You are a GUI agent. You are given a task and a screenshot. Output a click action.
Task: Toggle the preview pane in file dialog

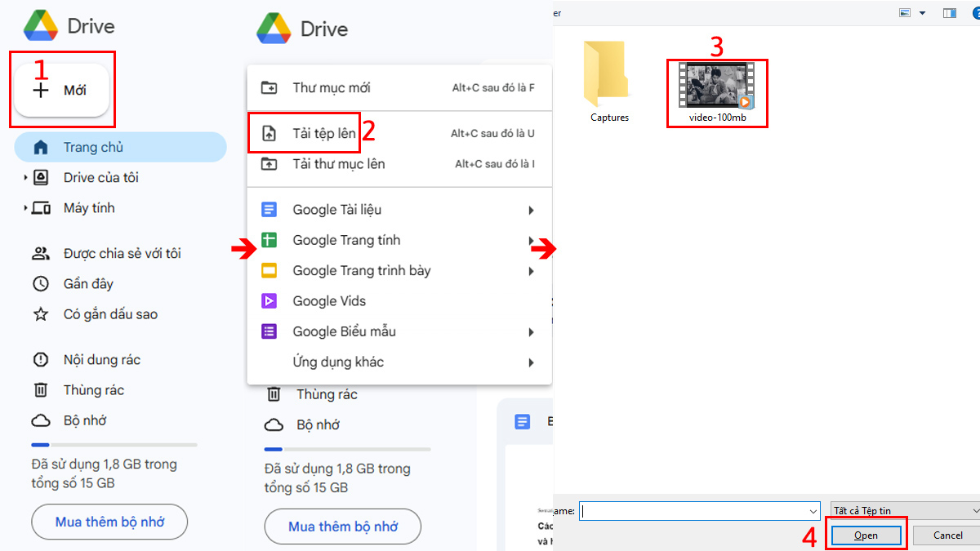pos(950,13)
